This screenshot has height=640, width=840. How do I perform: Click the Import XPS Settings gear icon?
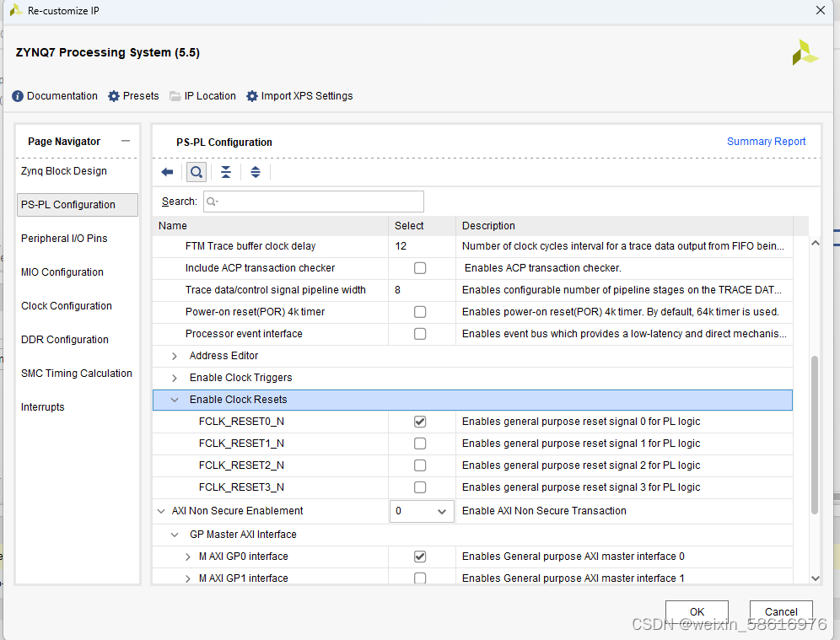252,96
